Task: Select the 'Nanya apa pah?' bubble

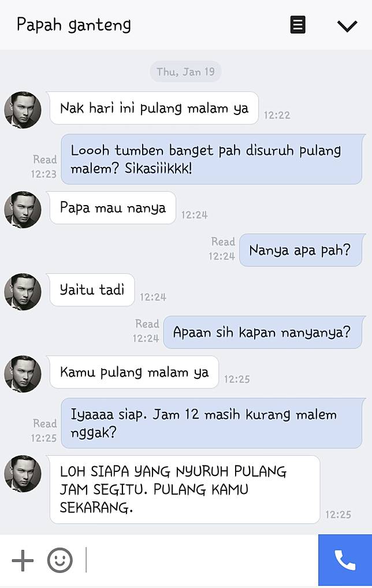Action: pyautogui.click(x=301, y=250)
